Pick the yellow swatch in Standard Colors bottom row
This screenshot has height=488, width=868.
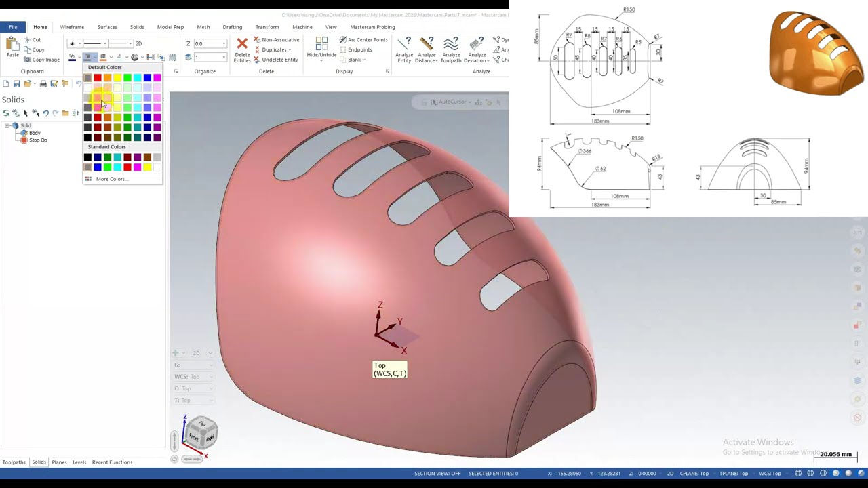147,167
